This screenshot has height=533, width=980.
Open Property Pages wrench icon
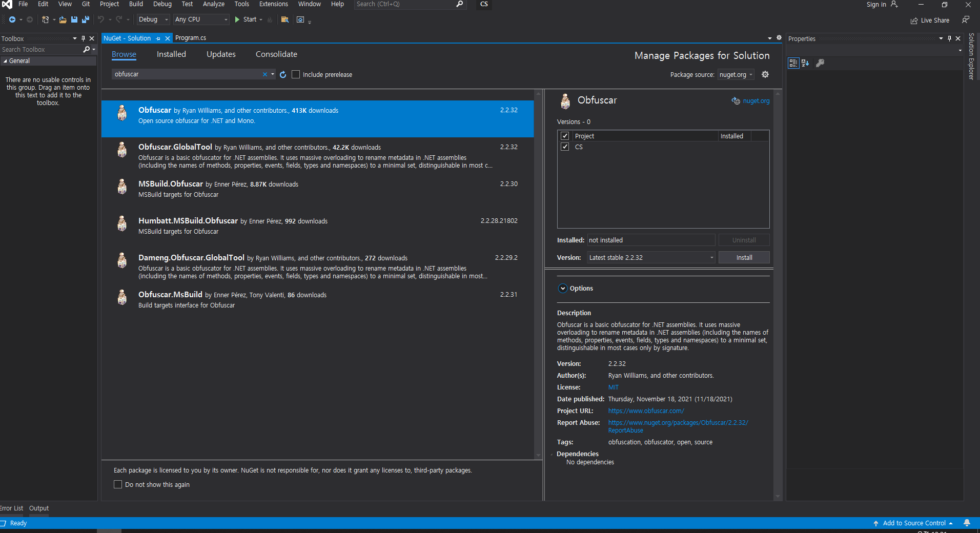pyautogui.click(x=820, y=63)
